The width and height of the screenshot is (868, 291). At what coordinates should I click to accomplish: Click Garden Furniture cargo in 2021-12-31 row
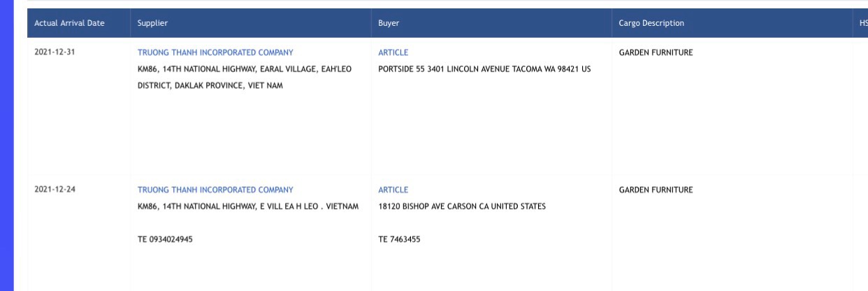point(656,52)
